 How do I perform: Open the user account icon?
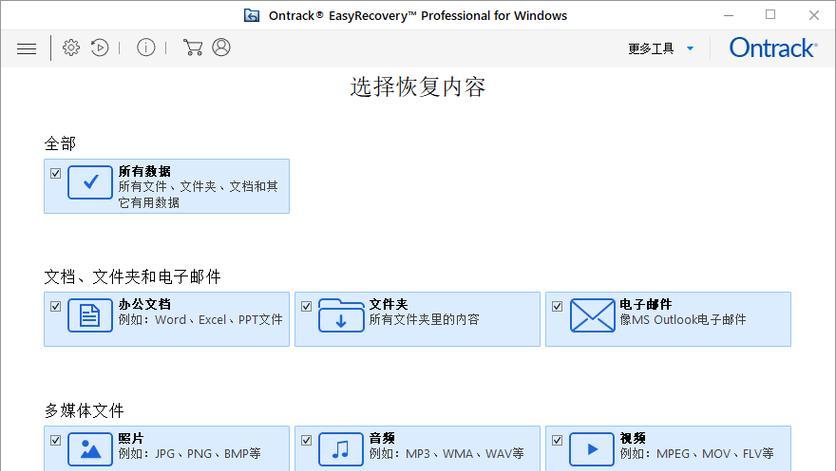[x=221, y=47]
